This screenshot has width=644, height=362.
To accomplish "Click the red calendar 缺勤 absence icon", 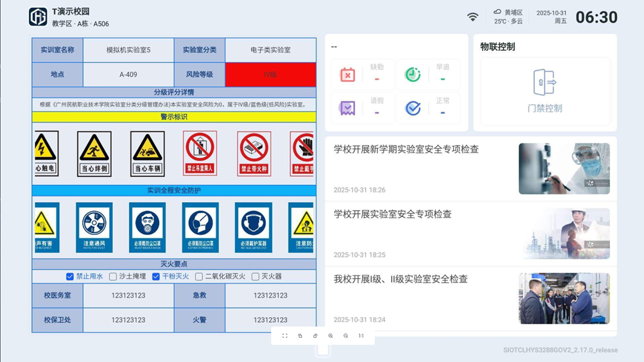I will pos(347,74).
